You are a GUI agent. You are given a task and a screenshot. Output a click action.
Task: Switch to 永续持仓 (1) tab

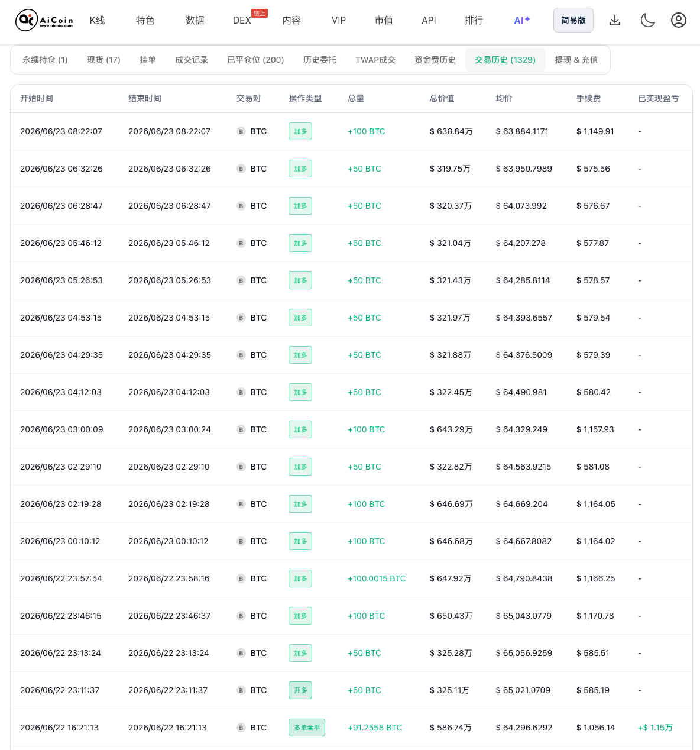45,60
